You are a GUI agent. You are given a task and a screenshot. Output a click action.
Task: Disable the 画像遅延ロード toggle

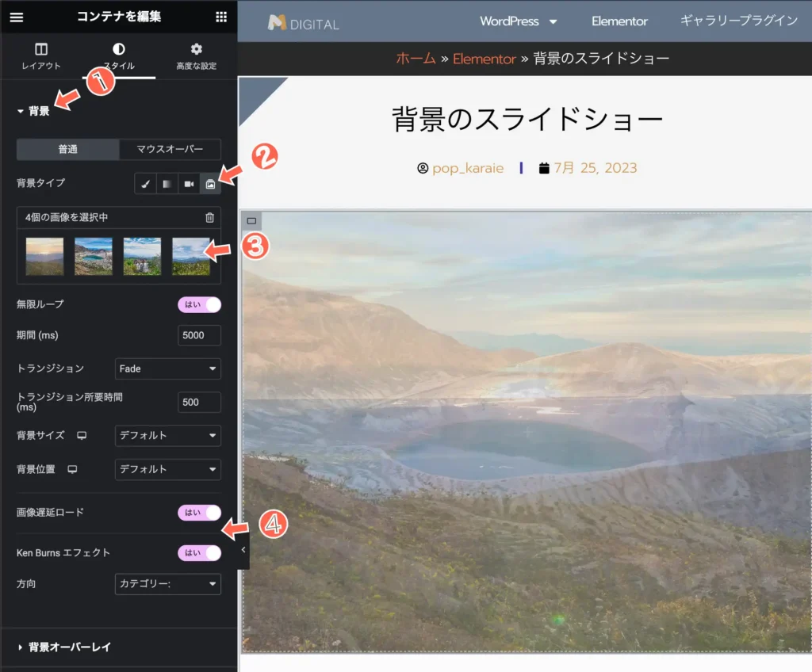tap(199, 513)
